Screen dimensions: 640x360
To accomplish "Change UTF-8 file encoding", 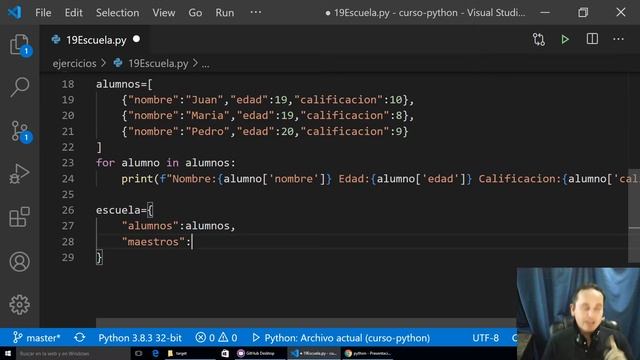I will coord(485,338).
